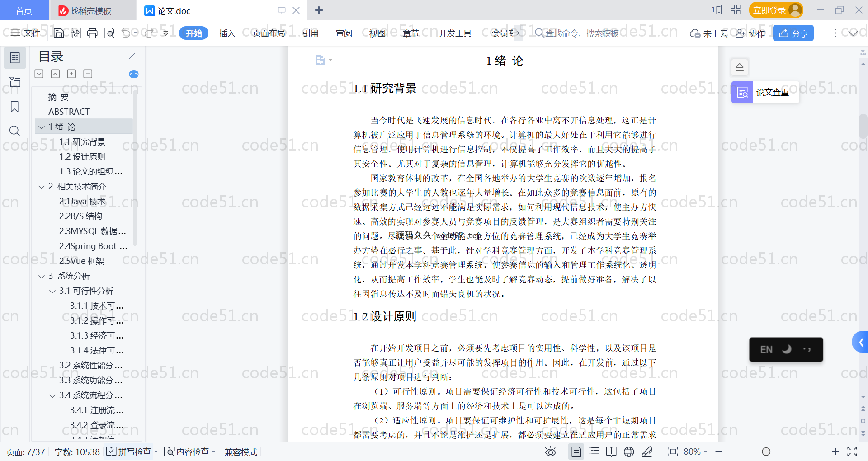Click the export-to-PDF icon

(76, 33)
